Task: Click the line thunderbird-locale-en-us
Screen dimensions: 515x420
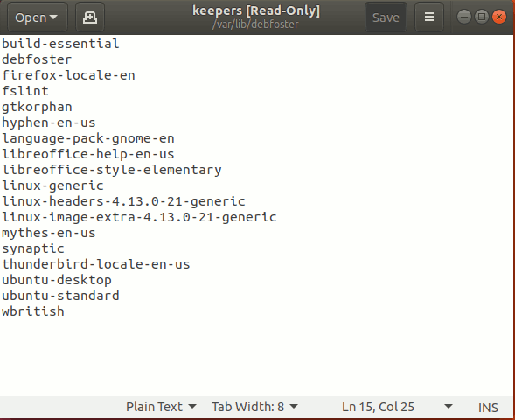Action: [96, 264]
